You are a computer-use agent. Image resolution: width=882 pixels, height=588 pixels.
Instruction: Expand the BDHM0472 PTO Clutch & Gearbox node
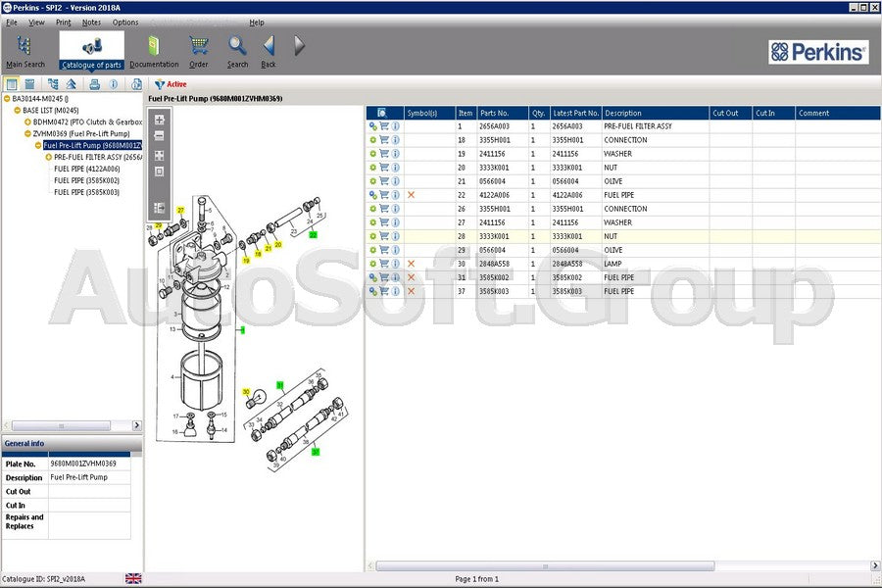click(29, 122)
